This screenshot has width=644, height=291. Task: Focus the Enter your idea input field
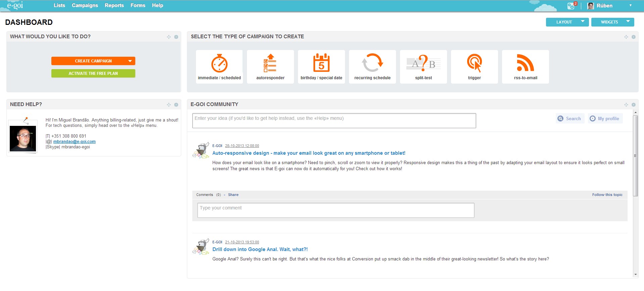coord(334,120)
